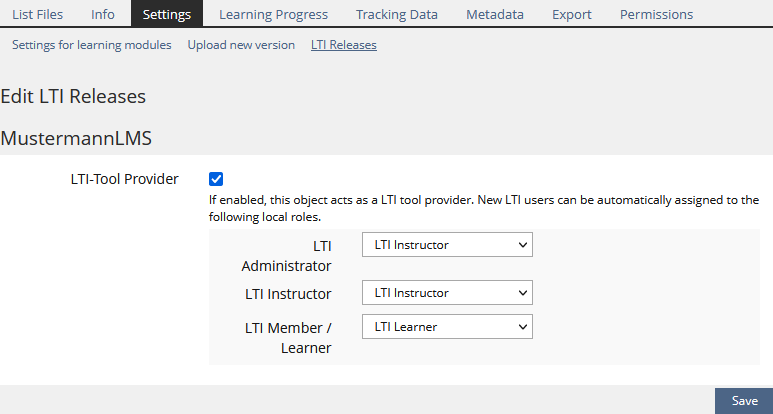Image resolution: width=773 pixels, height=414 pixels.
Task: Switch to the Info tab
Action: [x=102, y=14]
